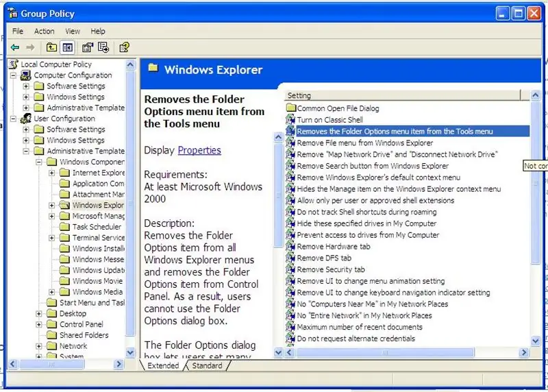548x392 pixels.
Task: Expand the Desktop tree node
Action: pyautogui.click(x=39, y=313)
